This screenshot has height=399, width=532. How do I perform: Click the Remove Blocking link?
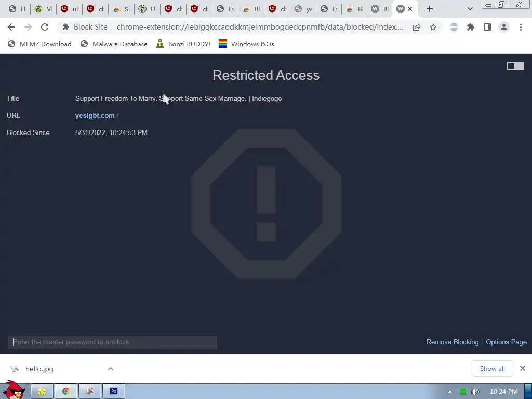click(453, 342)
